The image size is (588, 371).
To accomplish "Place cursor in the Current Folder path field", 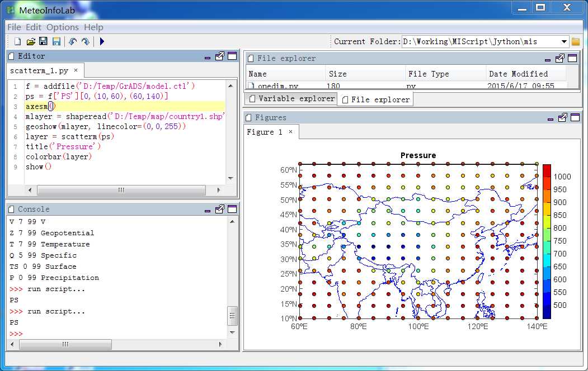I will coord(480,41).
